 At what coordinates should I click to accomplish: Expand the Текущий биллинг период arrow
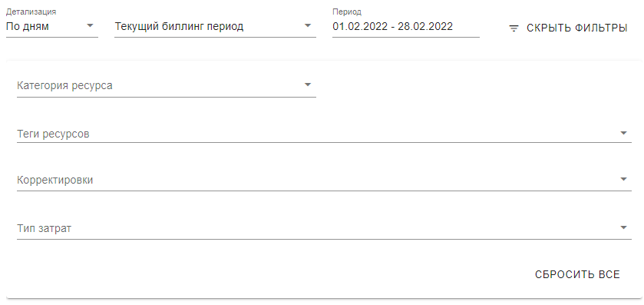[x=308, y=26]
